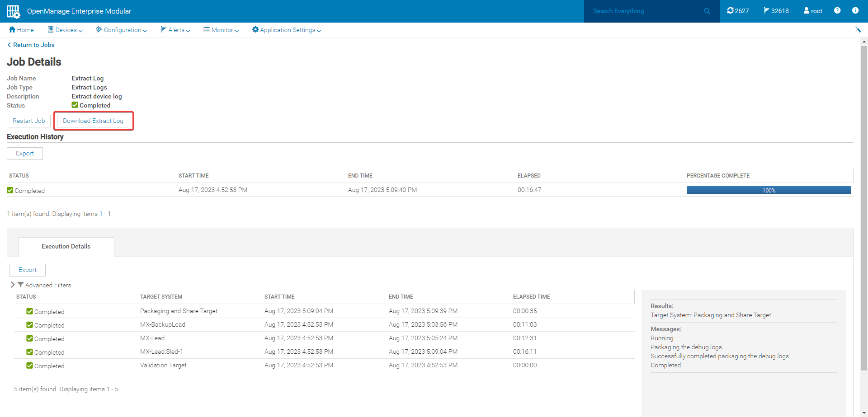This screenshot has width=868, height=417.
Task: Click the Completed checkmark beside MX-BackupLead
Action: [x=29, y=324]
